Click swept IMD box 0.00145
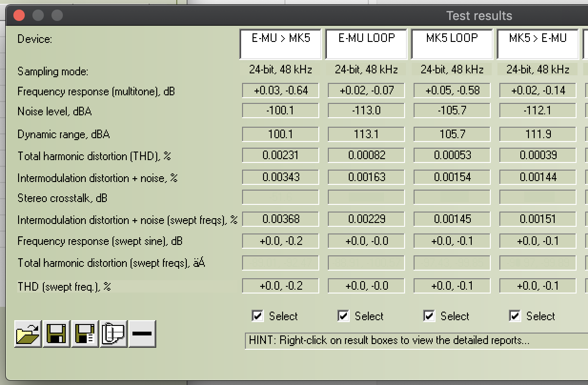This screenshot has height=385, width=588. (452, 219)
